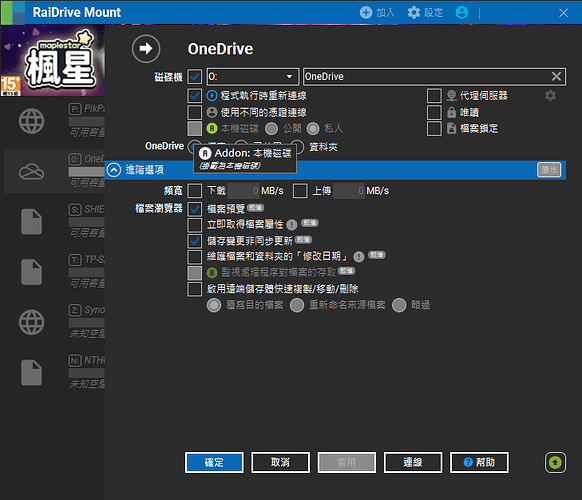The image size is (582, 500).
Task: Toggle the 磁碟機 drive letter checkbox
Action: coord(195,77)
